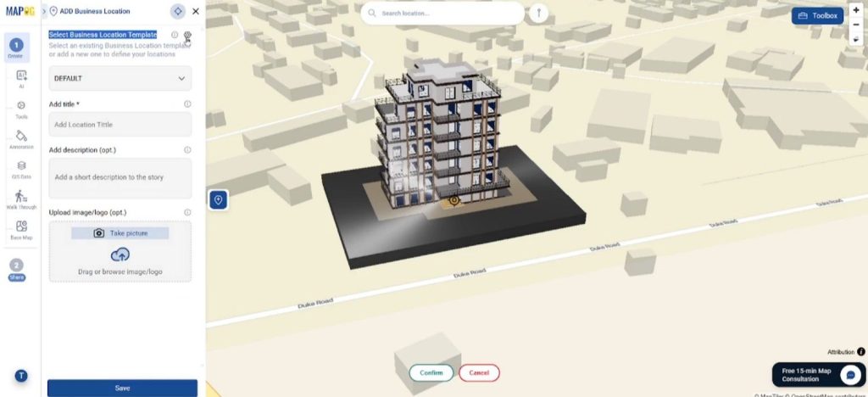868x397 pixels.
Task: Open the Toolbox
Action: [818, 15]
